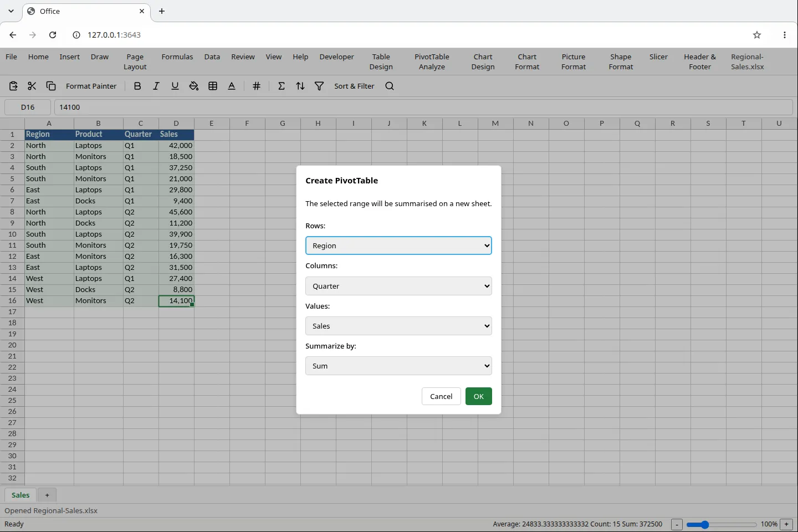Click the zoom out minus button

[x=677, y=524]
